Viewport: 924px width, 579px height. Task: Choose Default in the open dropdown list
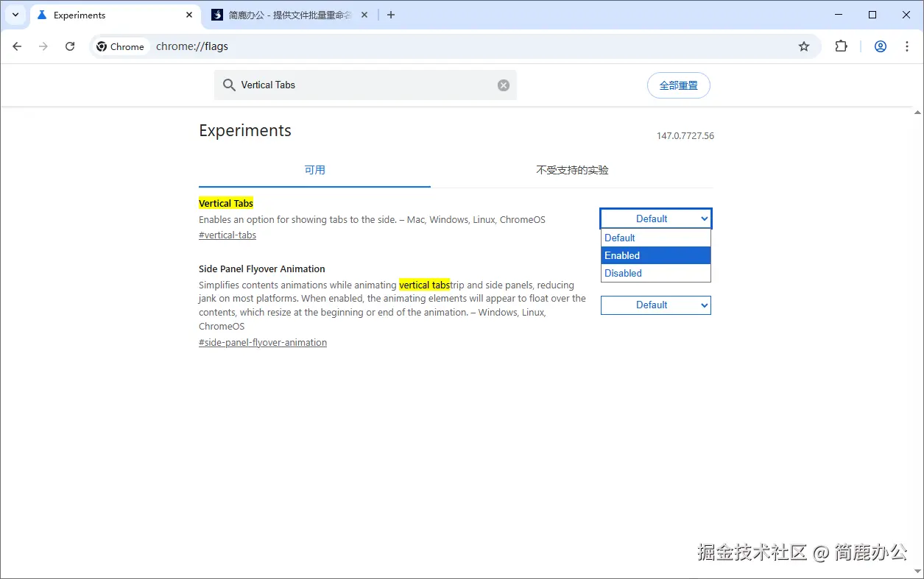point(656,238)
